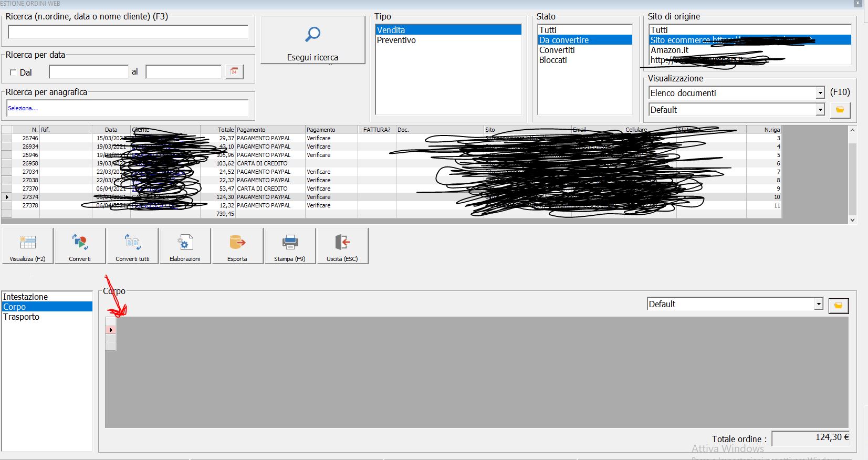The width and height of the screenshot is (868, 460).
Task: Click the magnifier Esegui ricerca button
Action: tap(312, 40)
